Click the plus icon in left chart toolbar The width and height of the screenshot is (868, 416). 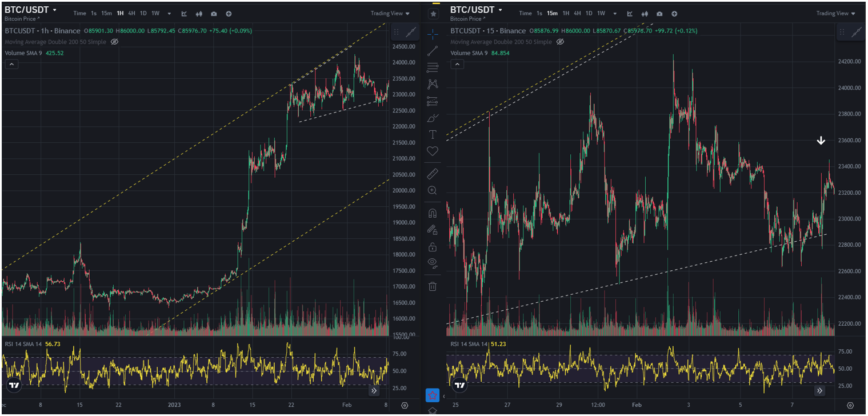pyautogui.click(x=229, y=13)
